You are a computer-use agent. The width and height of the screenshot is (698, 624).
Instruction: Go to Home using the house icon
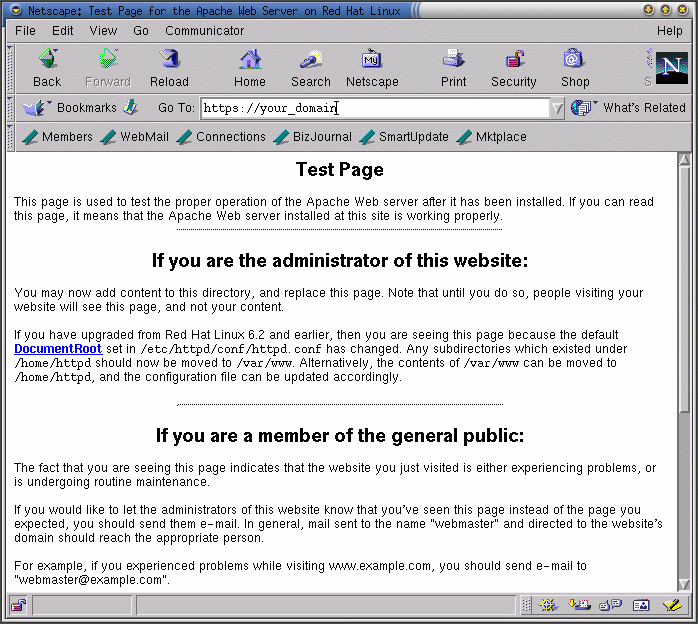(250, 67)
